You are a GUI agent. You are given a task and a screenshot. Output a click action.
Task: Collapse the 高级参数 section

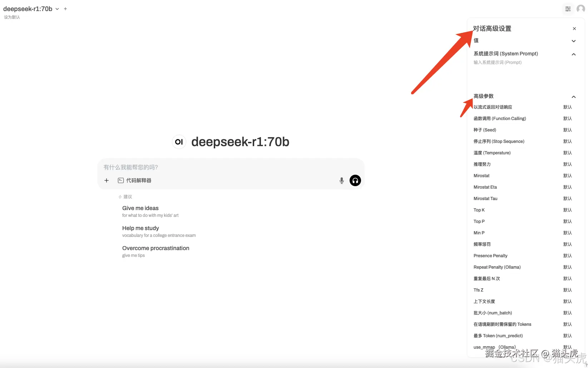pyautogui.click(x=574, y=97)
